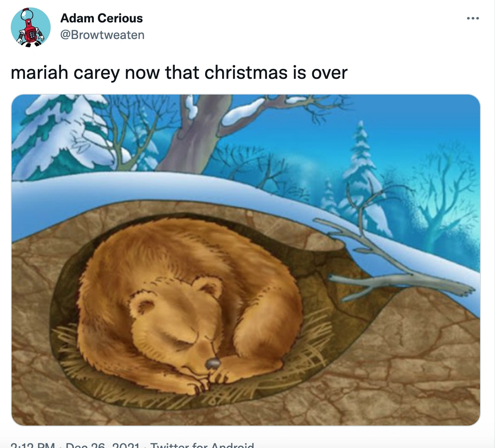Click the Dec 26, 2021 tweet date
This screenshot has height=448, width=495.
point(102,445)
